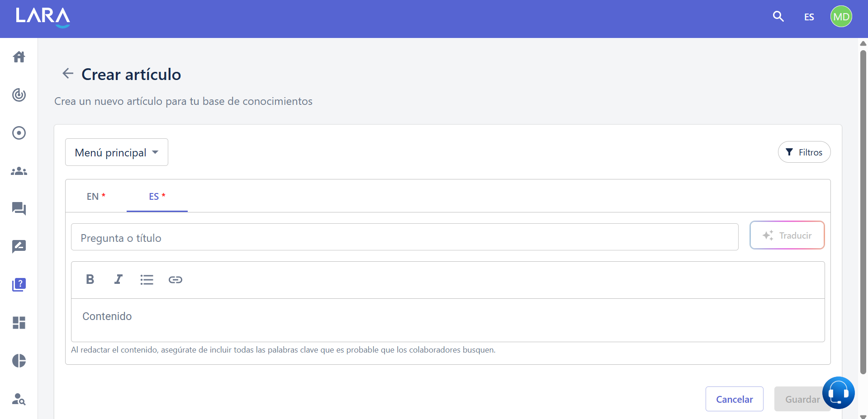Toggle italic formatting
This screenshot has height=419, width=868.
pos(119,279)
